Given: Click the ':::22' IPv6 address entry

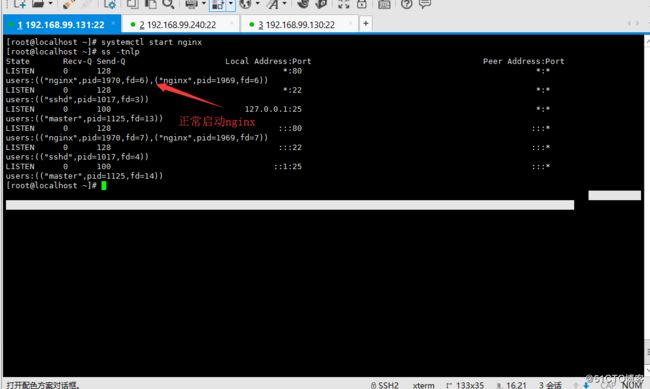Looking at the screenshot, I should tap(290, 147).
